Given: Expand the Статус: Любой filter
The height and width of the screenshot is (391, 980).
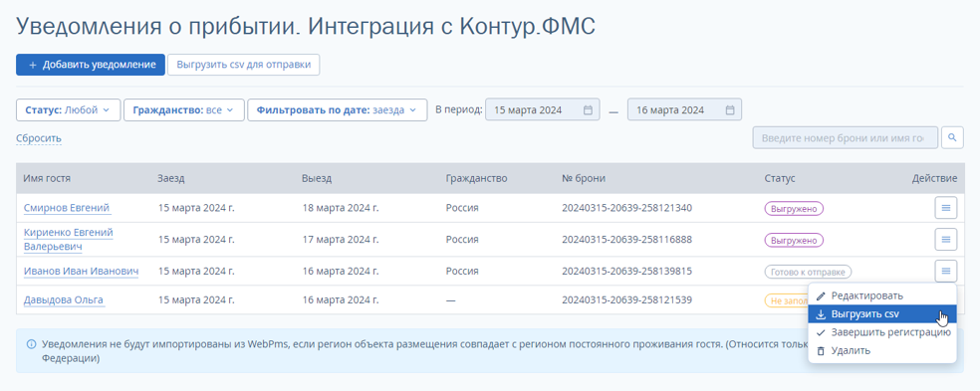Looking at the screenshot, I should click(x=68, y=109).
